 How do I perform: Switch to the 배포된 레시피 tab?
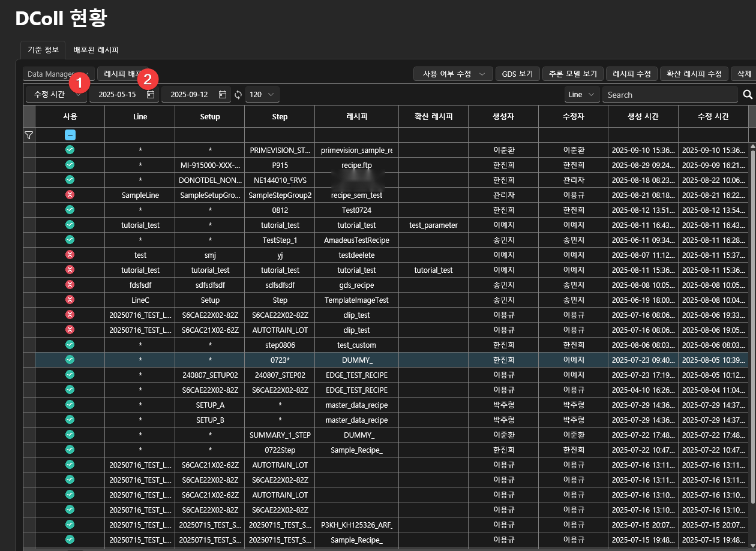coord(96,50)
